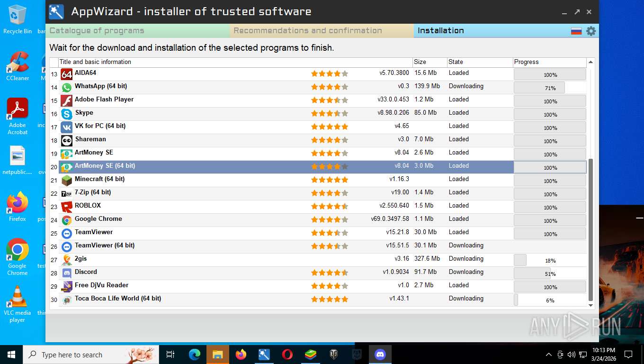Open the taskbar clock showing 10:13 PM
Image resolution: width=644 pixels, height=364 pixels.
click(x=604, y=355)
